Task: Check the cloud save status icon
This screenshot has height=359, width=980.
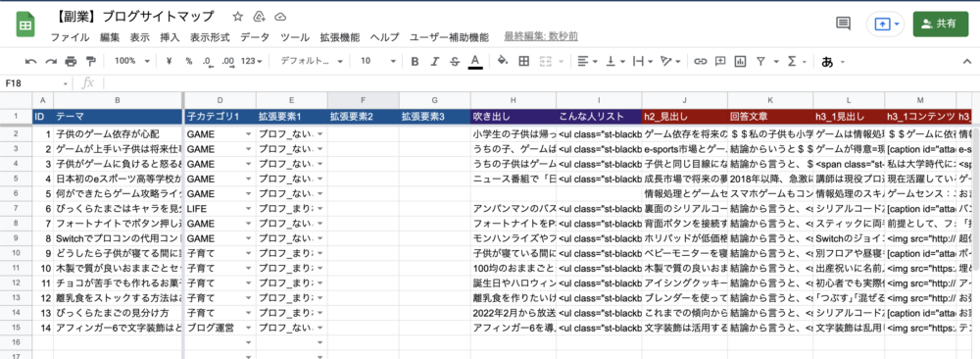Action: 280,17
